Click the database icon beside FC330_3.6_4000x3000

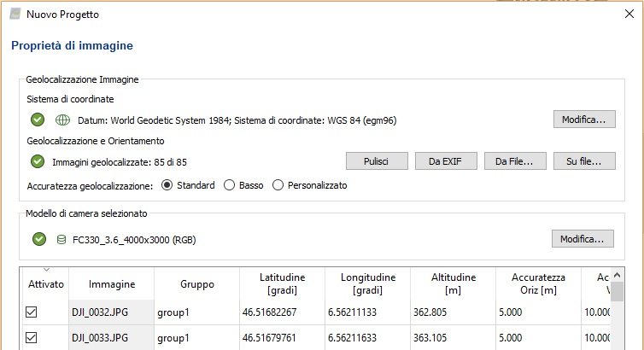(61, 239)
